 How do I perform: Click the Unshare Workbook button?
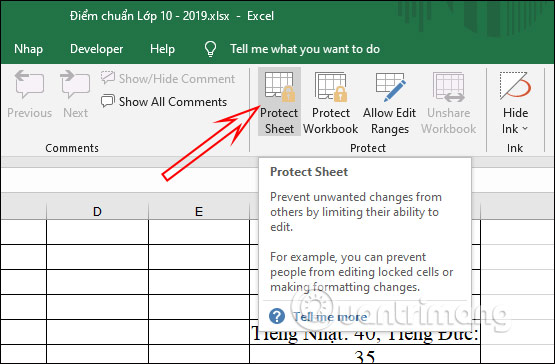coord(448,102)
